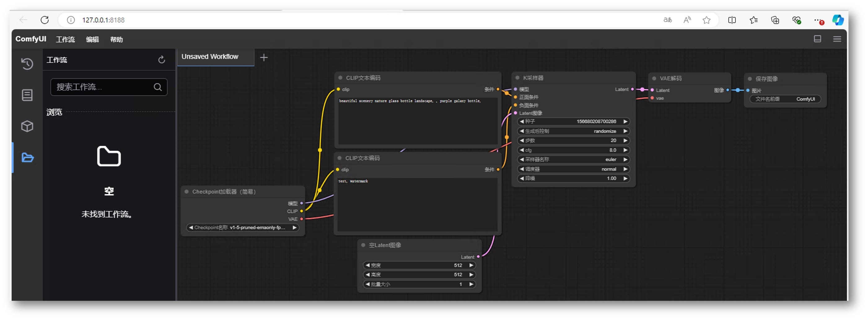Image resolution: width=868 pixels, height=320 pixels.
Task: Increase 批量大小 value with right arrow
Action: pyautogui.click(x=471, y=284)
